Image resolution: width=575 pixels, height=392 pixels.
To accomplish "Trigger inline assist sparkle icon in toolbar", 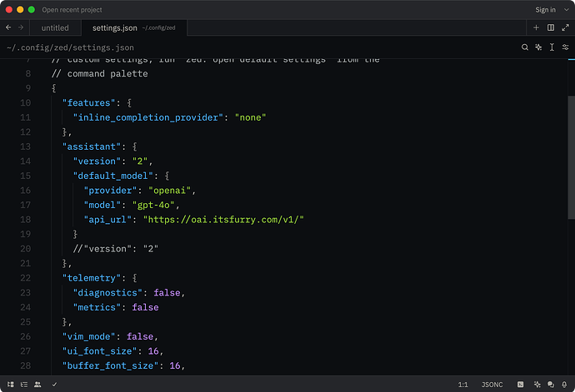I will 538,47.
